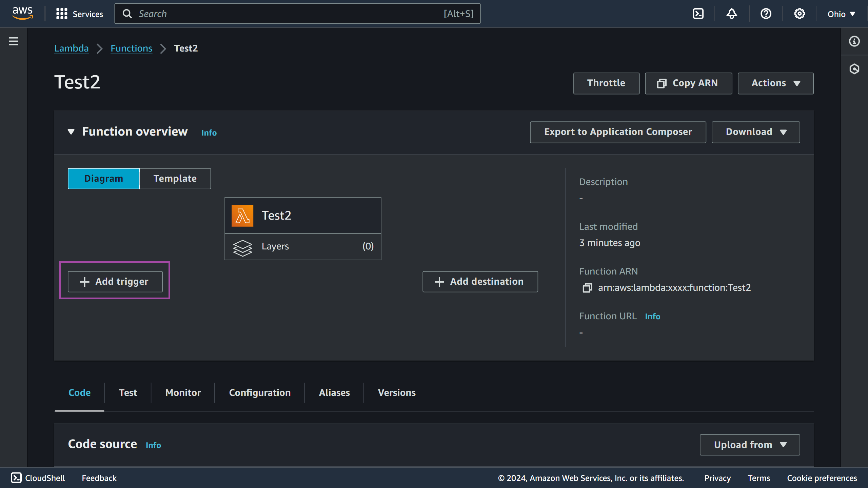This screenshot has height=488, width=868.
Task: Switch to the Monitor tab
Action: pyautogui.click(x=183, y=393)
